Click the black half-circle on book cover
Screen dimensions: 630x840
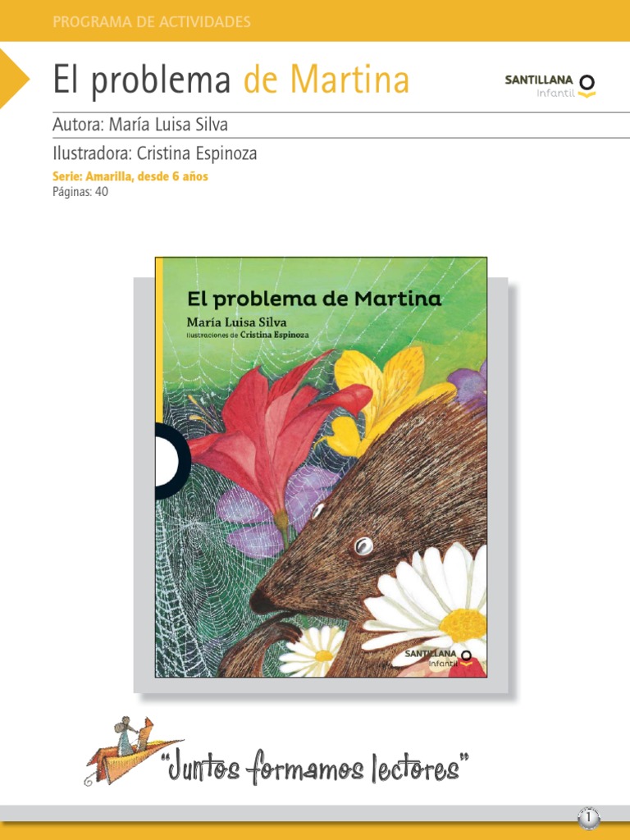(167, 460)
